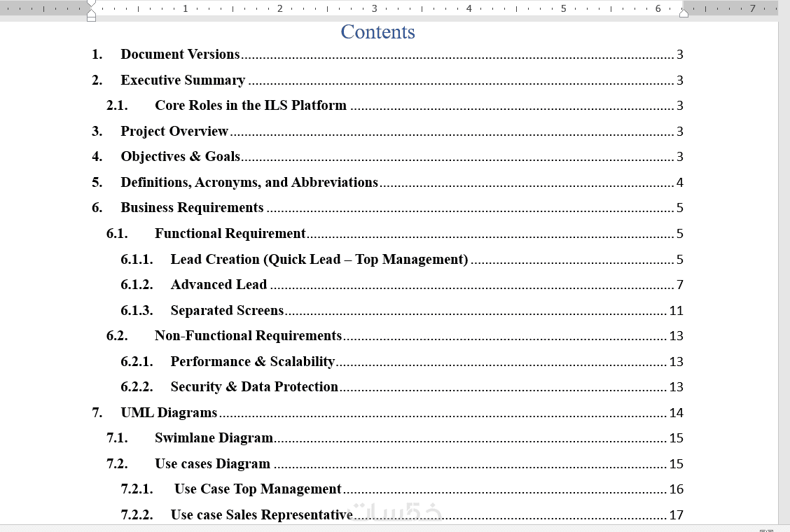Image resolution: width=790 pixels, height=532 pixels.
Task: Open Objectives & Goals entry
Action: coord(387,157)
